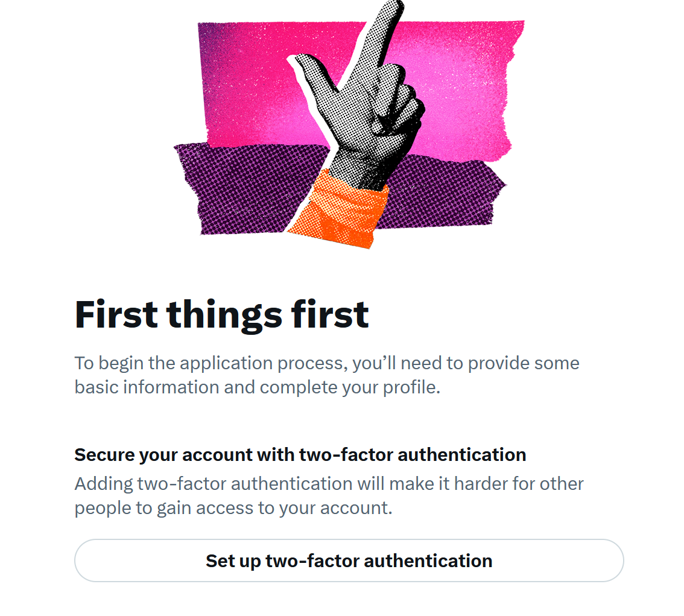This screenshot has width=684, height=616.
Task: Click the text "basic information and complete your profile."
Action: [258, 387]
